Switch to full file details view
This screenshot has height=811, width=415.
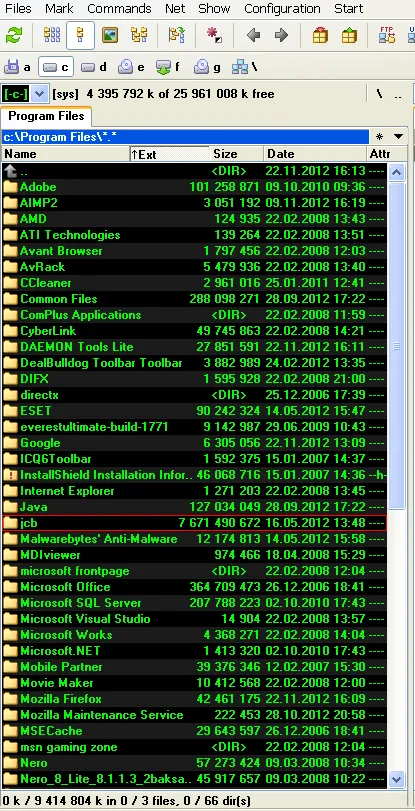pyautogui.click(x=80, y=35)
